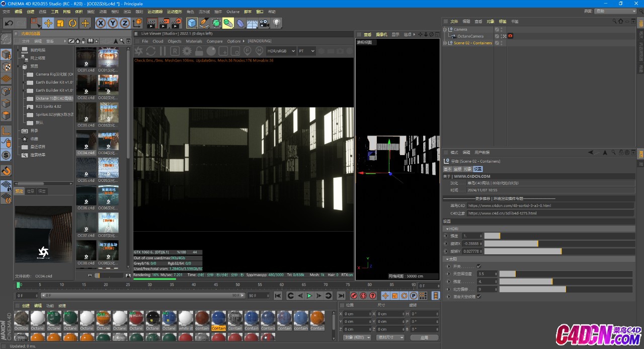
Task: Click the autokeying button on timeline
Action: [363, 296]
